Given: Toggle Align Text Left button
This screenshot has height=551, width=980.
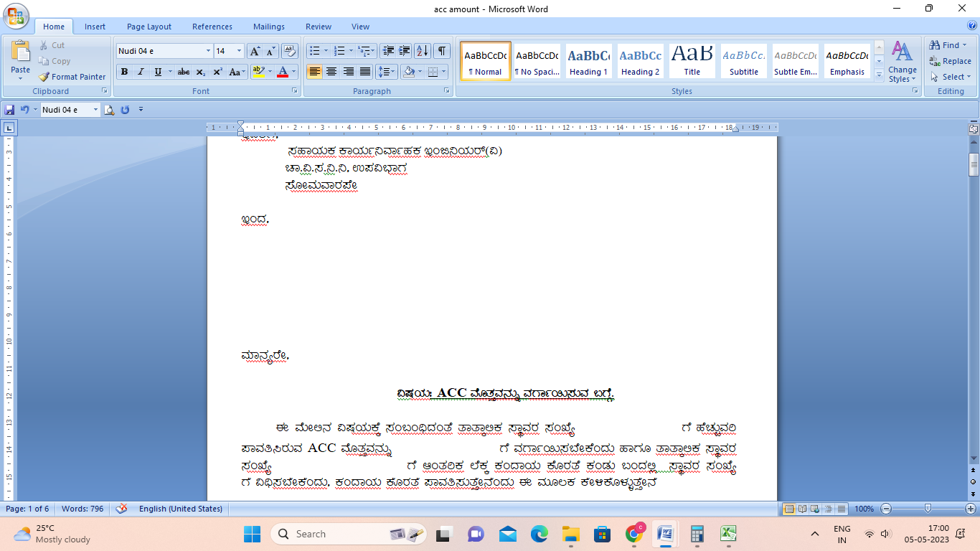Looking at the screenshot, I should click(315, 72).
